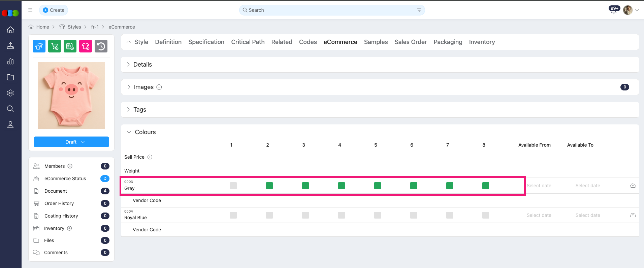Click the Create button

(x=54, y=10)
